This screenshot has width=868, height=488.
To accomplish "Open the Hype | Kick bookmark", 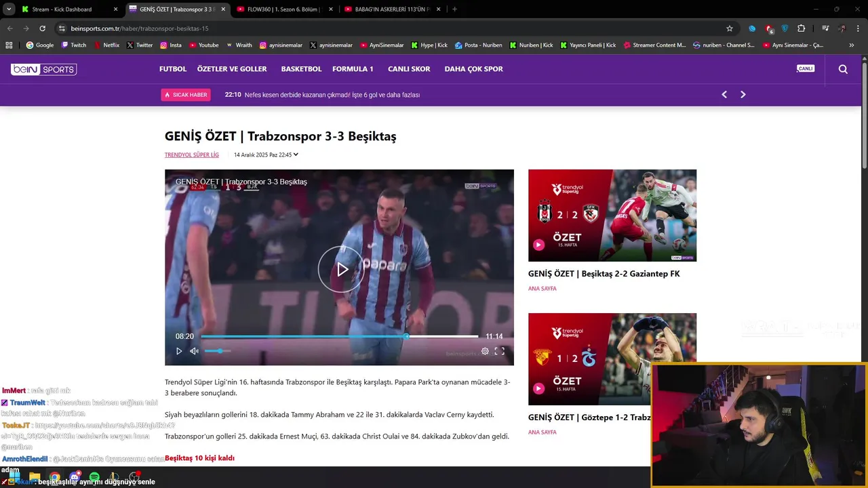I will [x=429, y=45].
